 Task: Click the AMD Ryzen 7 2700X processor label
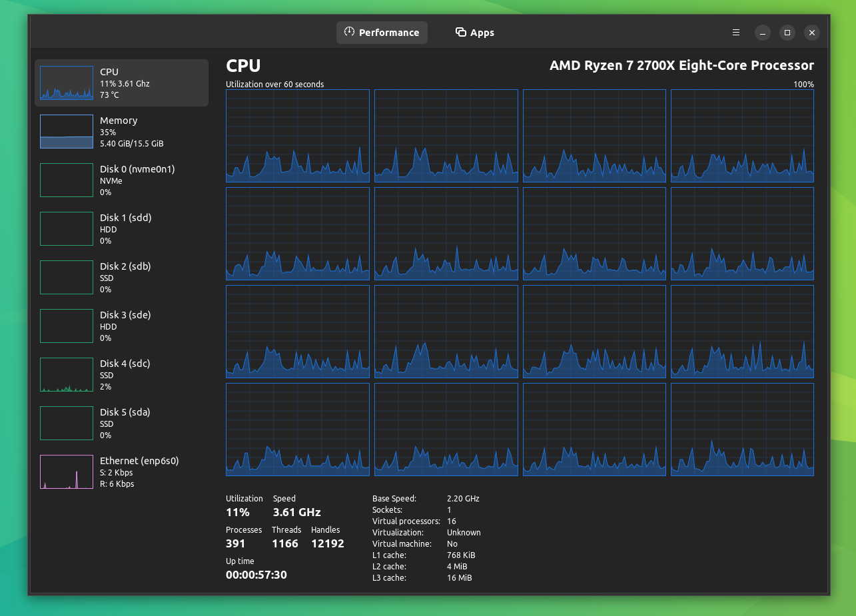tap(681, 65)
